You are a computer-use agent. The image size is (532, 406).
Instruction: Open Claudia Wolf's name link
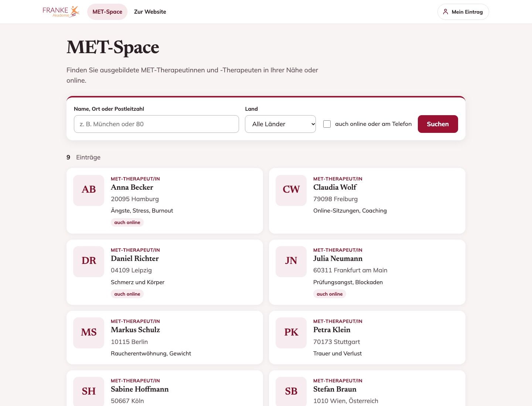pyautogui.click(x=335, y=187)
